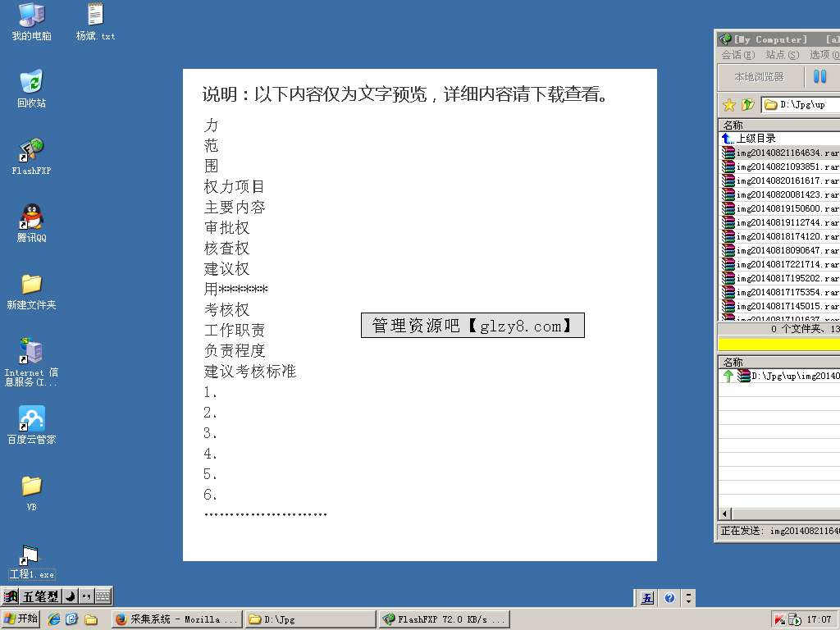This screenshot has height=630, width=840.
Task: Switch to the 采集系统 - Mozilla taskbar window
Action: [x=177, y=619]
